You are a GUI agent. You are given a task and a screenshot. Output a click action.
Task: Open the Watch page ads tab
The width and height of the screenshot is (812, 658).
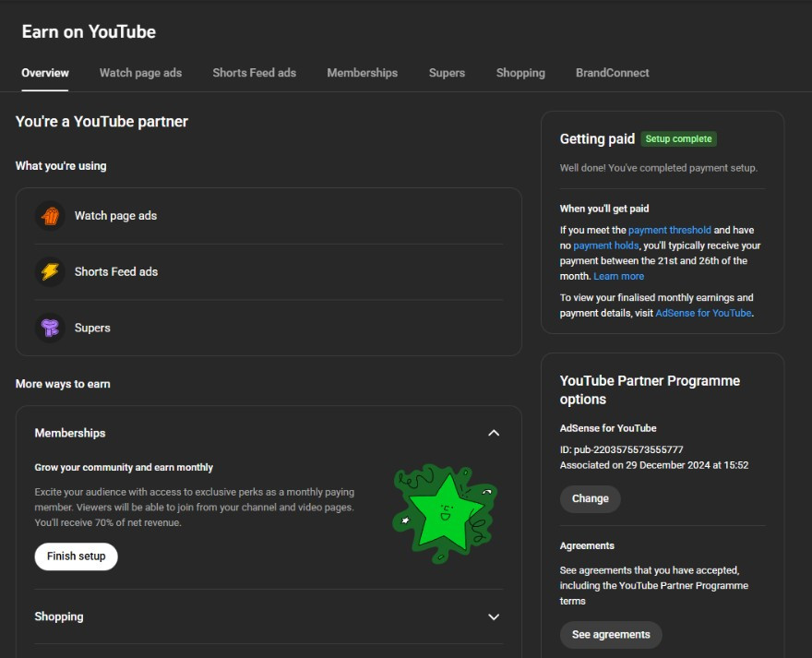140,73
